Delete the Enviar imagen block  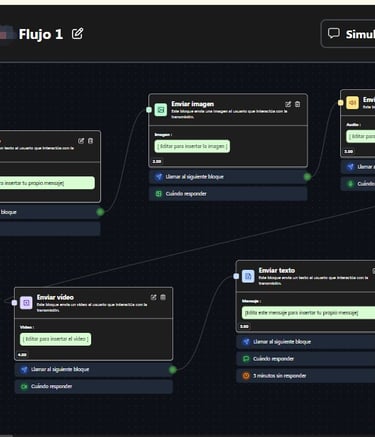tap(297, 104)
